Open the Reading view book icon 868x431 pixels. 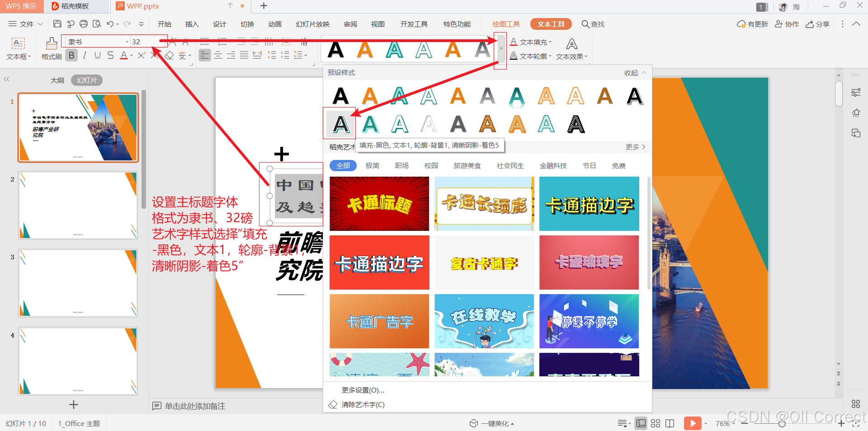(670, 423)
